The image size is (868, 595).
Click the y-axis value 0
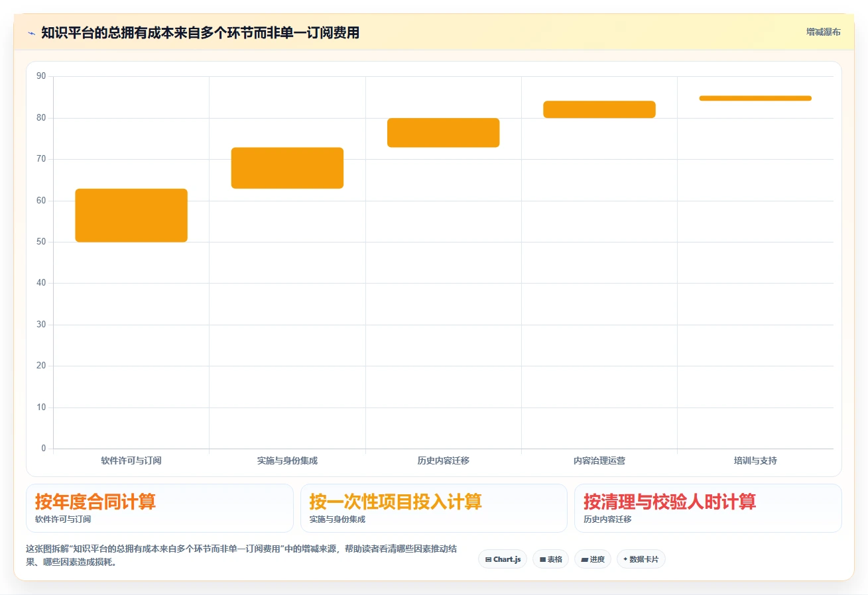(x=44, y=449)
